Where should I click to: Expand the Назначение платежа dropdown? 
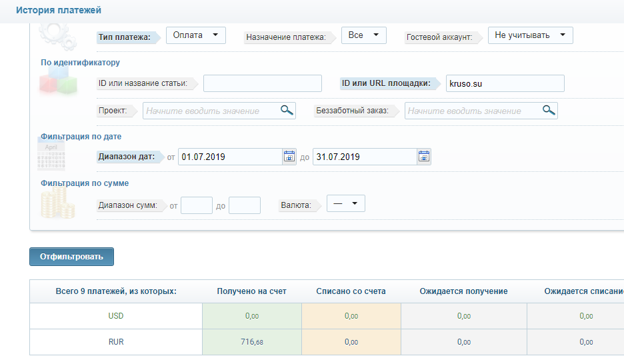363,35
